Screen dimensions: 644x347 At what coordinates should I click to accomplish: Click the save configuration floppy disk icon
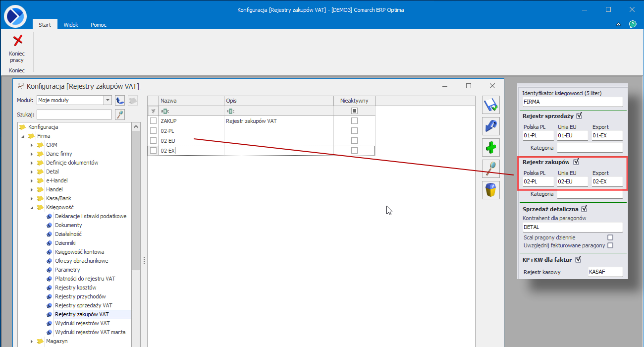pyautogui.click(x=491, y=105)
